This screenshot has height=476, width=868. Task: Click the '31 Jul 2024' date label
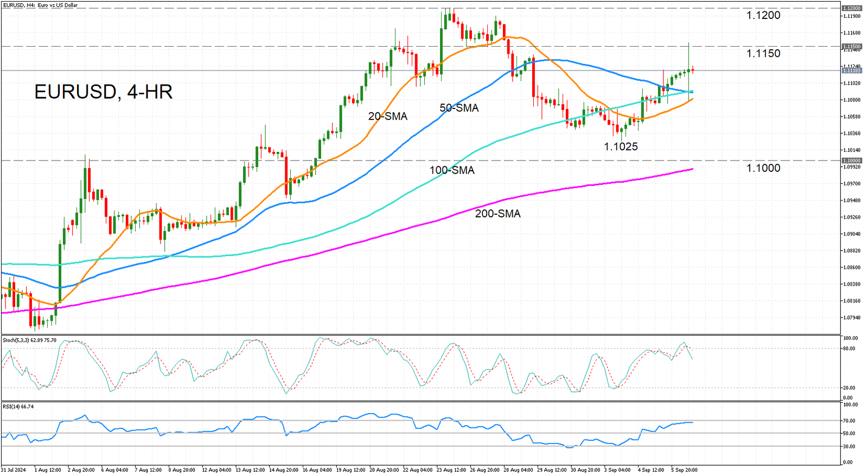point(14,470)
